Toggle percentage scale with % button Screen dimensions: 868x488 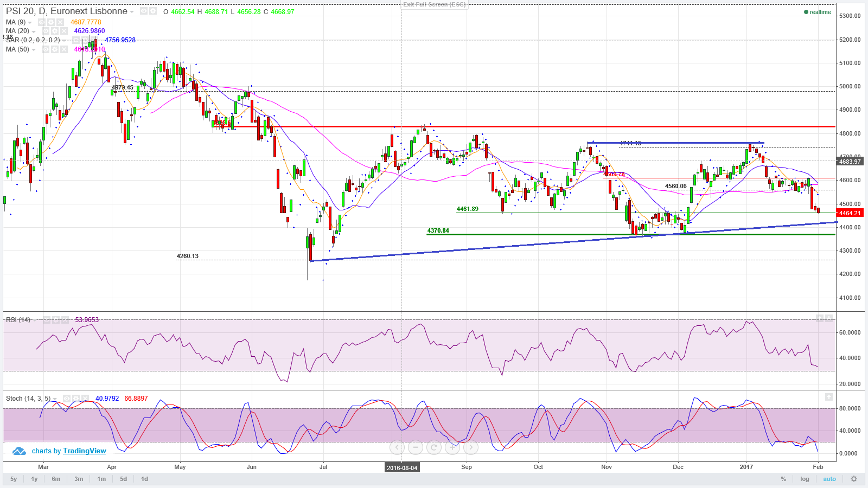[x=783, y=479]
